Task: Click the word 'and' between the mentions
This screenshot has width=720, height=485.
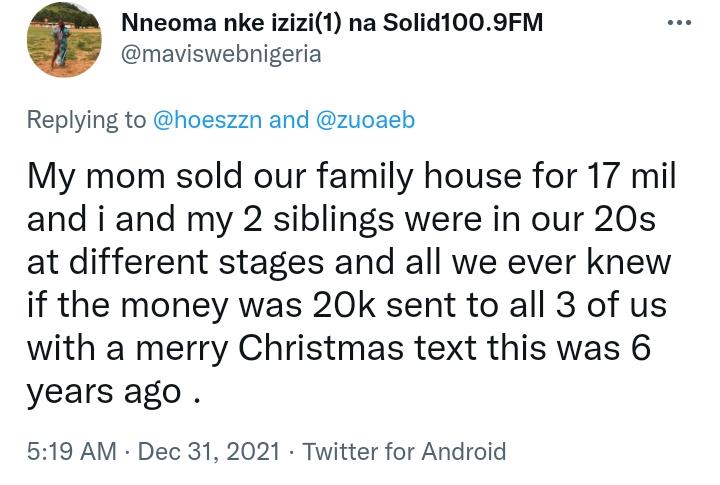Action: [x=289, y=120]
